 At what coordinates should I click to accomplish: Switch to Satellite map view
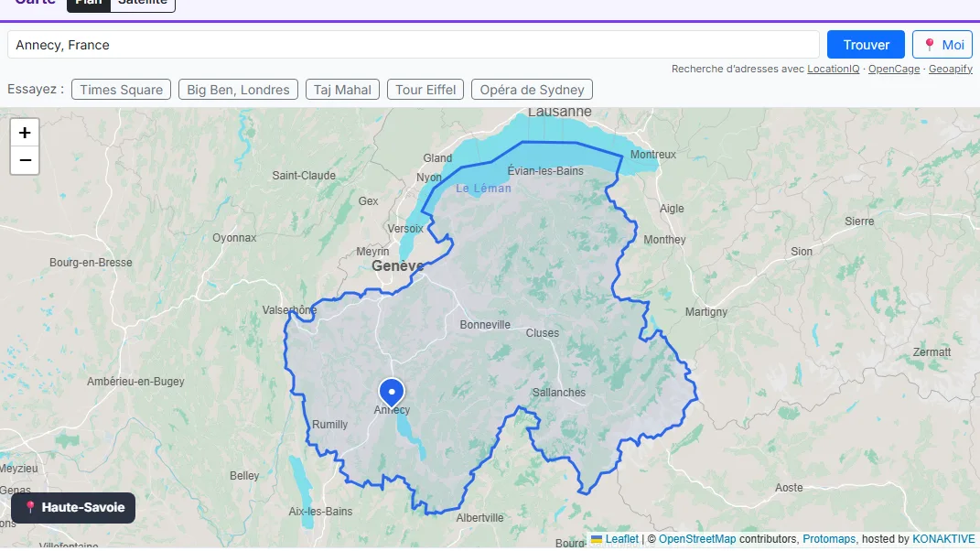coord(143,3)
